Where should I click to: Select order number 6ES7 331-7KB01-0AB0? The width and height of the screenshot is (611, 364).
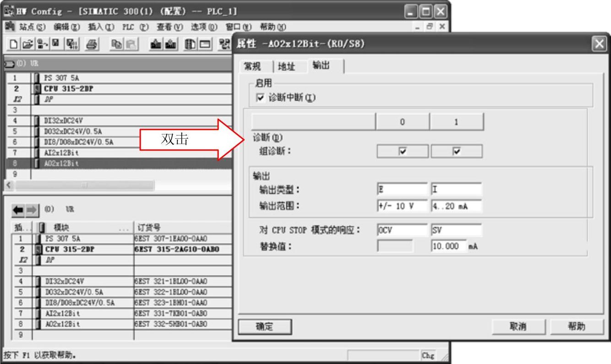171,313
